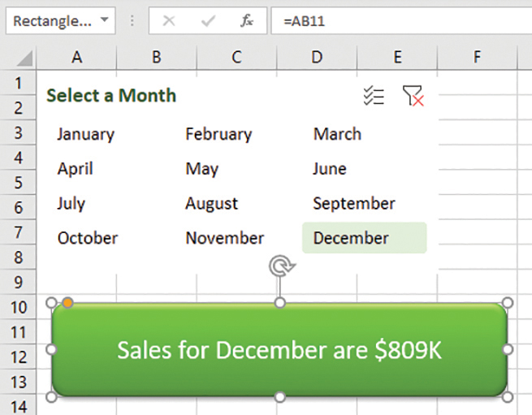Screen dimensions: 532x415
Task: Click the Clear Filter icon on slicer
Action: [413, 96]
